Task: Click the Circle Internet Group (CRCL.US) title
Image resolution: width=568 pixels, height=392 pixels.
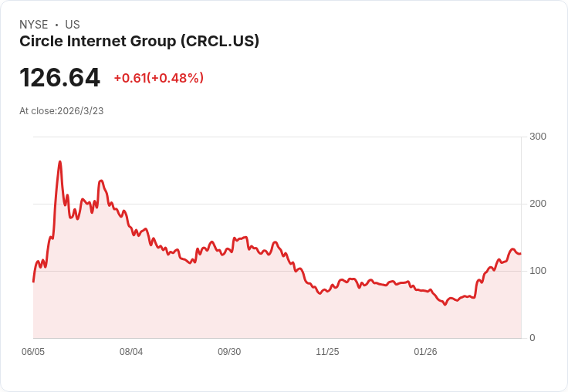Action: pyautogui.click(x=140, y=42)
